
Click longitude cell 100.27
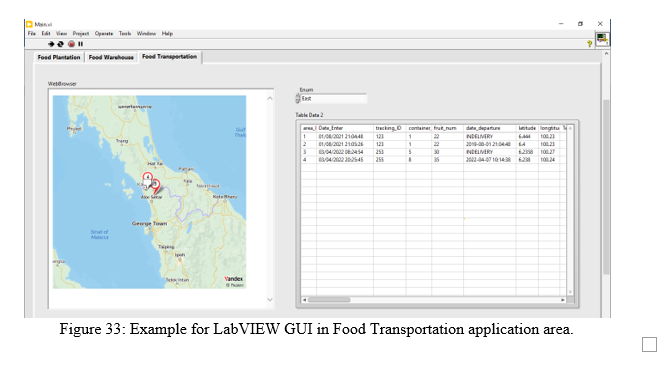[x=548, y=152]
